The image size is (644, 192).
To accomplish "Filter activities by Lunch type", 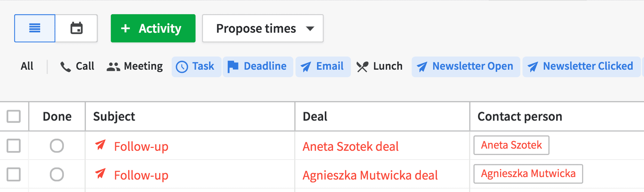I will pos(380,66).
